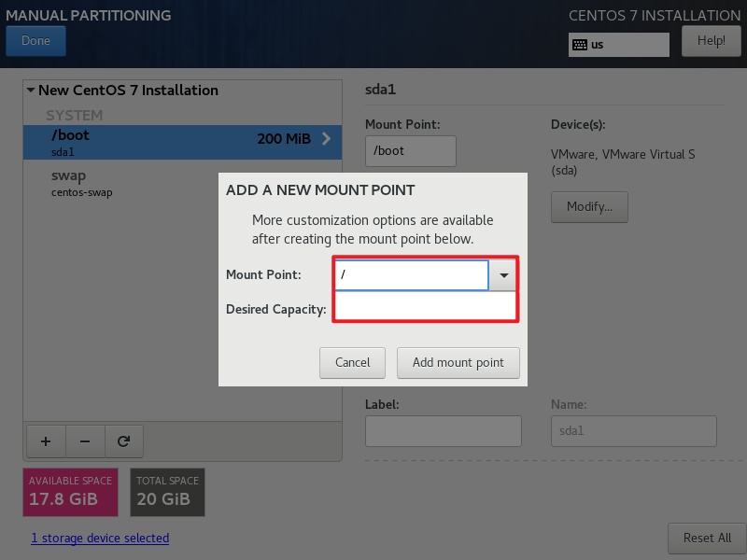Screen dimensions: 747x560
Task: Click the Desired Capacity input field
Action: click(425, 308)
